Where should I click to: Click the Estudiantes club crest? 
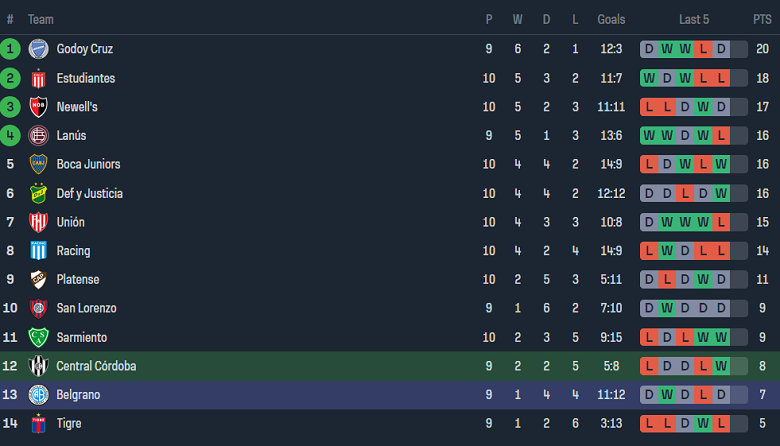pyautogui.click(x=38, y=78)
